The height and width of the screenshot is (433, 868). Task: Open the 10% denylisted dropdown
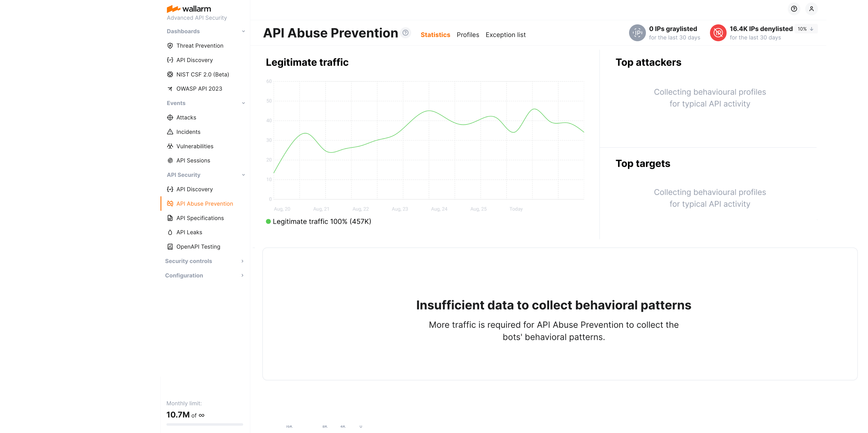[x=806, y=29]
